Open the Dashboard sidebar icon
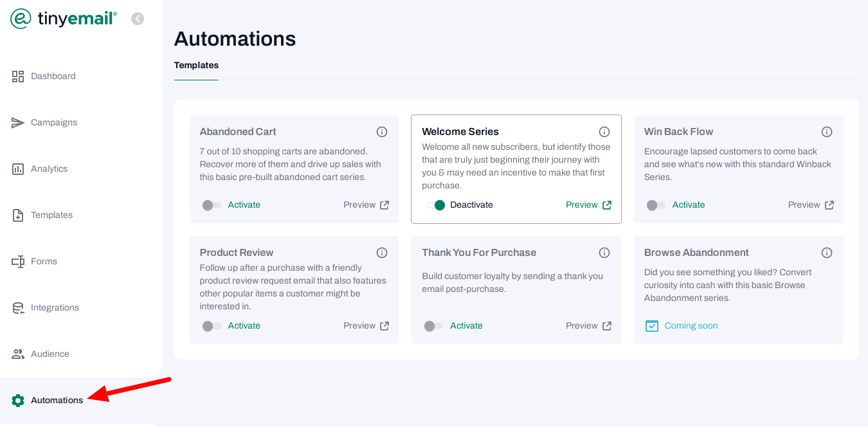 [x=18, y=76]
